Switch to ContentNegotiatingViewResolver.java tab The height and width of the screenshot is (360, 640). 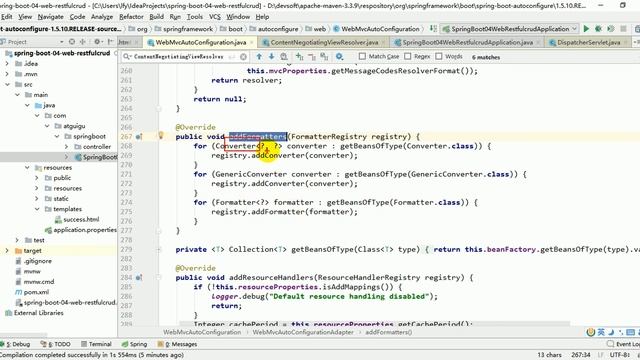[x=324, y=42]
